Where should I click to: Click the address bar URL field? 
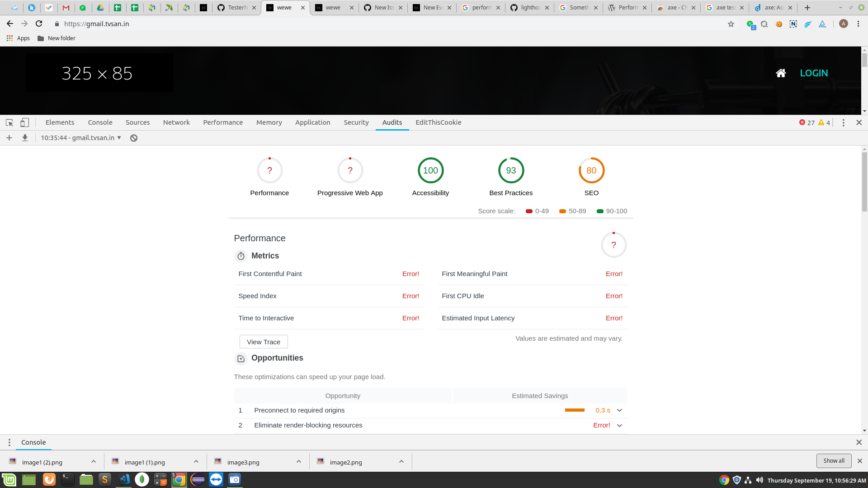389,24
